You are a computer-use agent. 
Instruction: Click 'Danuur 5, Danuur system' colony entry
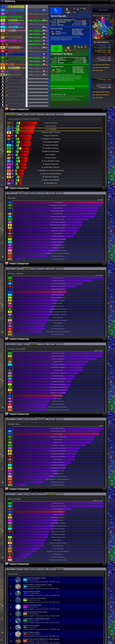(x=56, y=593)
